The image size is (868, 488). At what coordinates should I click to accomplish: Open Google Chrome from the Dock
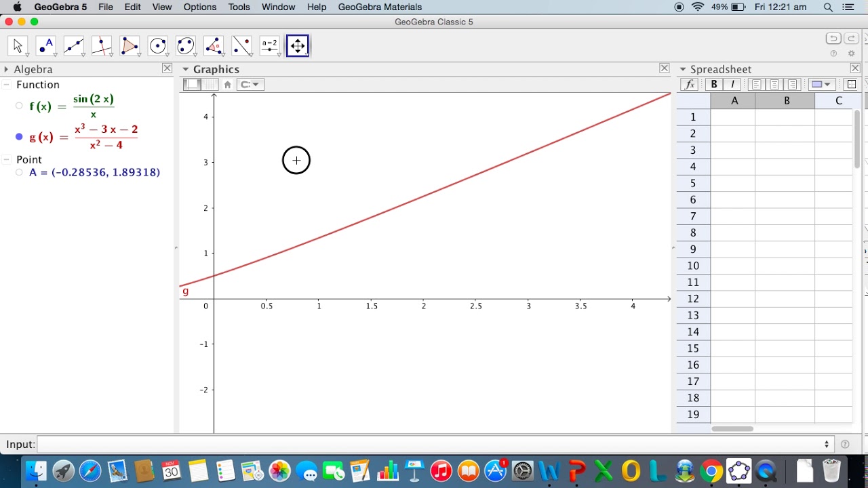[711, 470]
